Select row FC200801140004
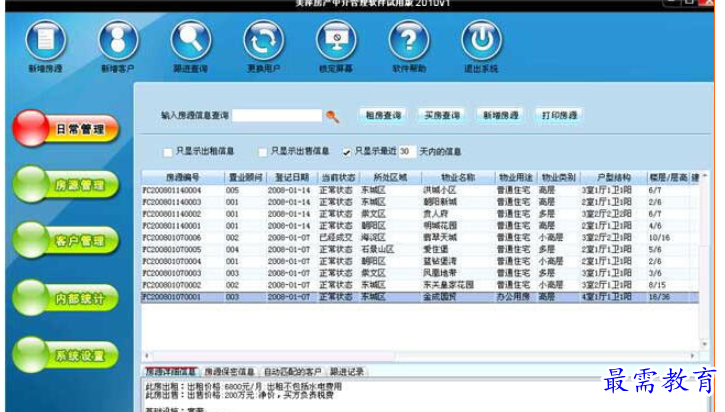 coord(420,191)
